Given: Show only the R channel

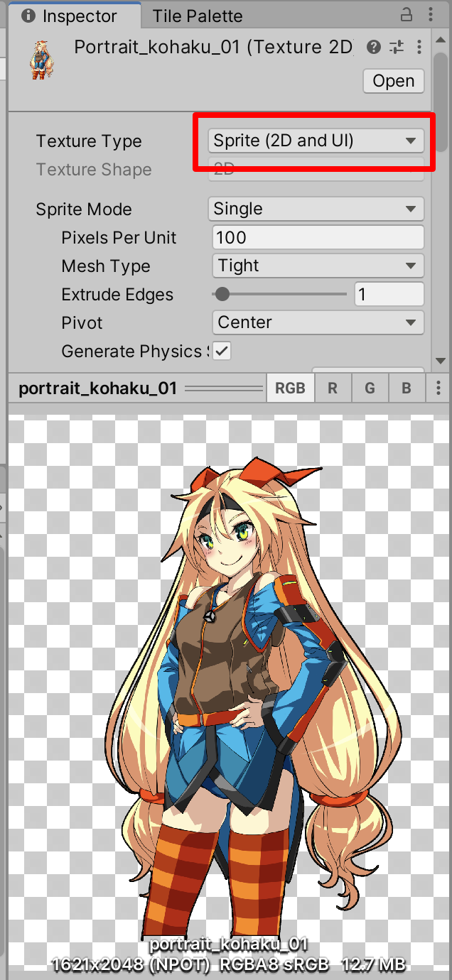Looking at the screenshot, I should (332, 388).
